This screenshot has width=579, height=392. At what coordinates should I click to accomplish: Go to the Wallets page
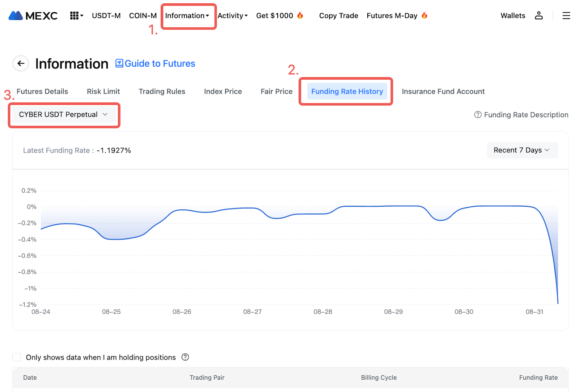512,16
